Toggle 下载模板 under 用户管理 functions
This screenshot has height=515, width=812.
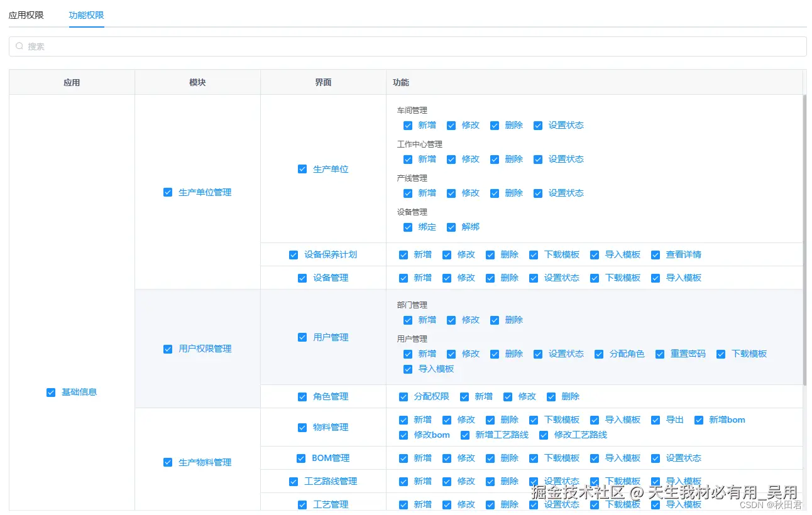pos(721,354)
